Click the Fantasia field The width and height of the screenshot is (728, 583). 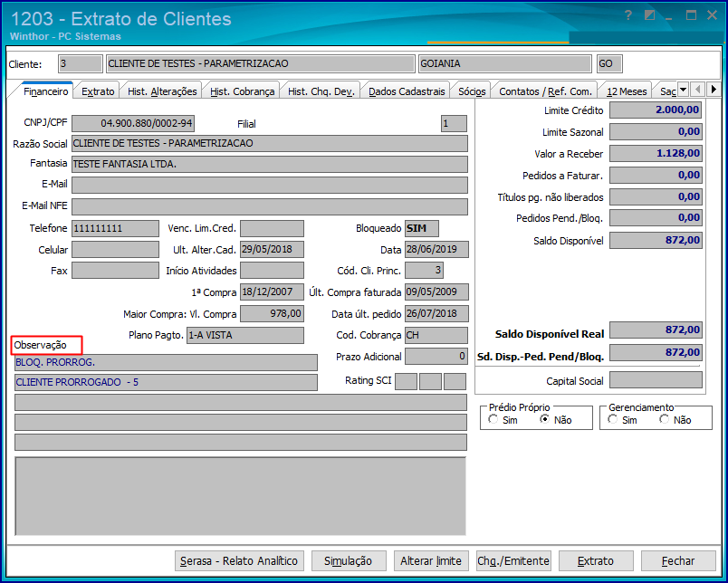pyautogui.click(x=270, y=165)
